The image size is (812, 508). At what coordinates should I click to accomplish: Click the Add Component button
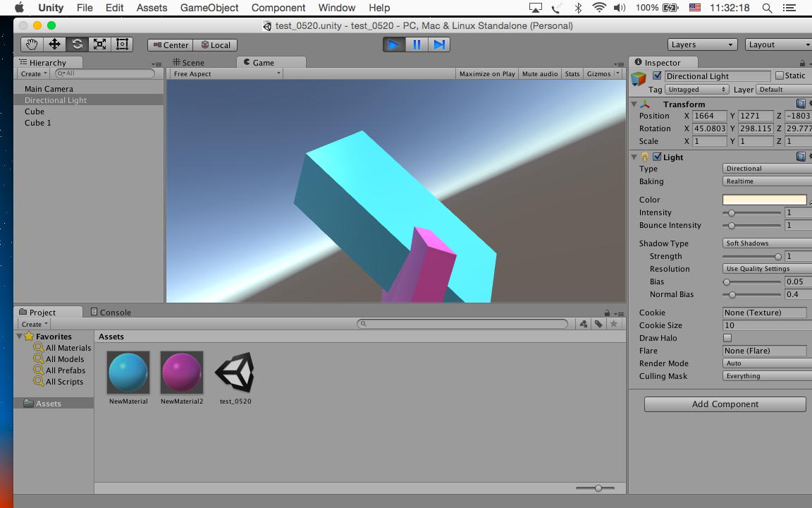725,404
